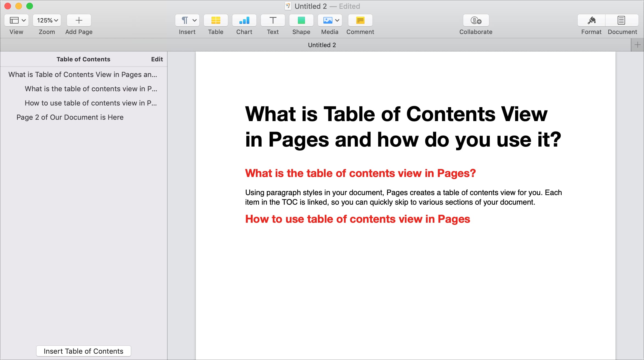This screenshot has width=644, height=360.
Task: Open a new tab with the plus button
Action: pos(637,45)
